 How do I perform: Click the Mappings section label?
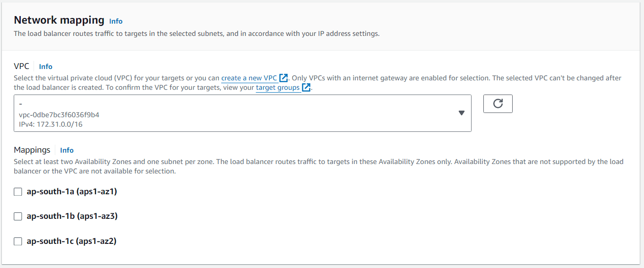click(x=32, y=150)
